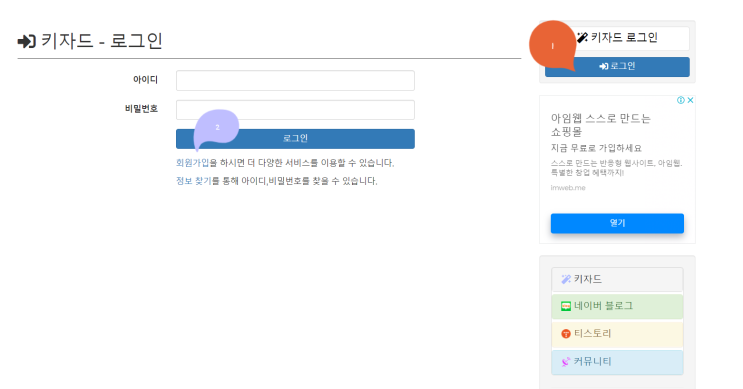Screen dimensions: 743x389
Task: Click the imweb.me ad URL text
Action: 568,188
